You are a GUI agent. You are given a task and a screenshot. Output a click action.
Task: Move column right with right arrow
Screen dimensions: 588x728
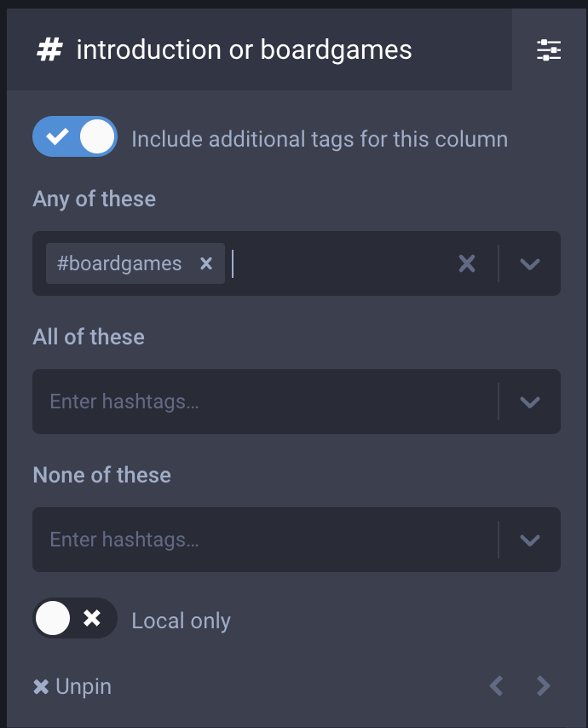(x=544, y=685)
